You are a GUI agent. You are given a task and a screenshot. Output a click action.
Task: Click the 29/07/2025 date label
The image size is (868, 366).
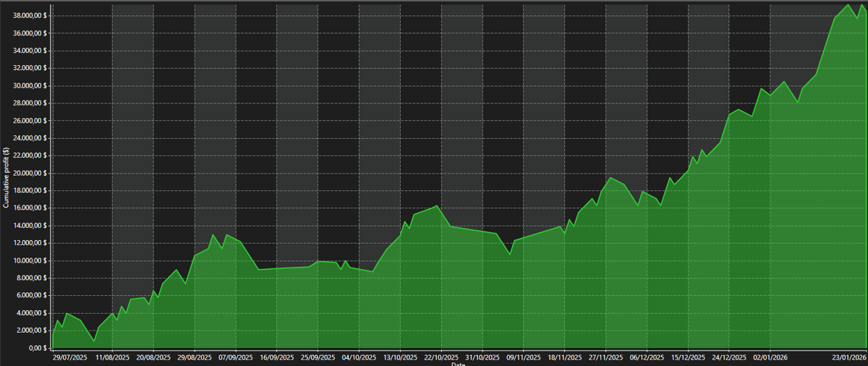71,357
